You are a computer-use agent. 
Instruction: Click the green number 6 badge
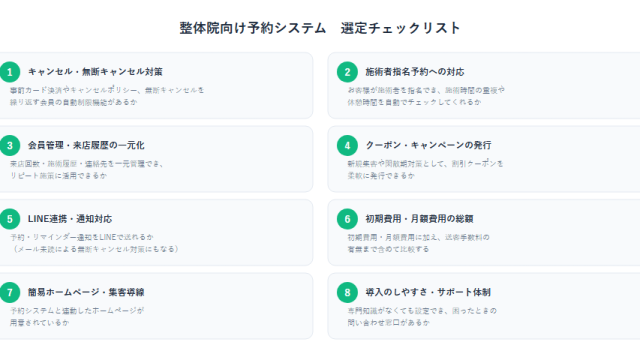(347, 219)
